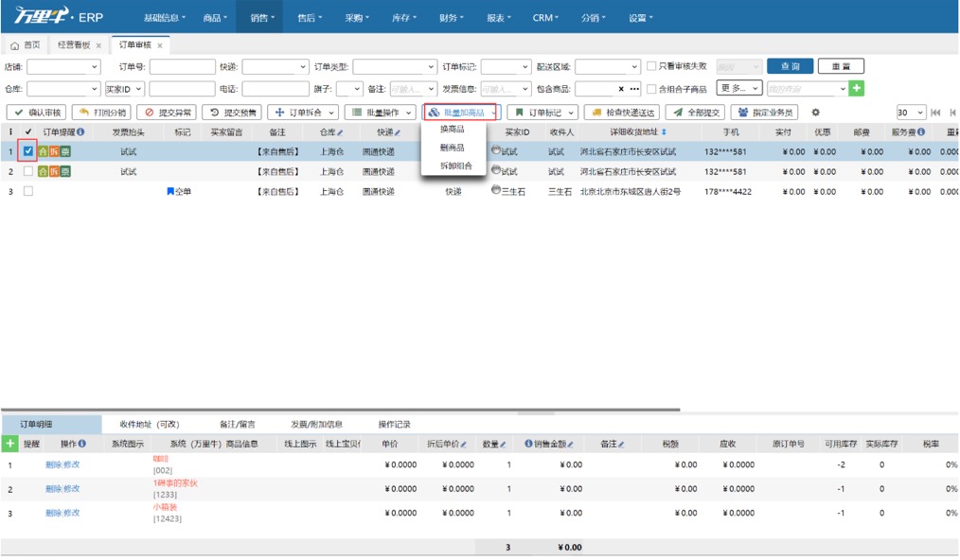The width and height of the screenshot is (960, 560).
Task: Enable 只看审核失败 checkbox
Action: pyautogui.click(x=651, y=66)
